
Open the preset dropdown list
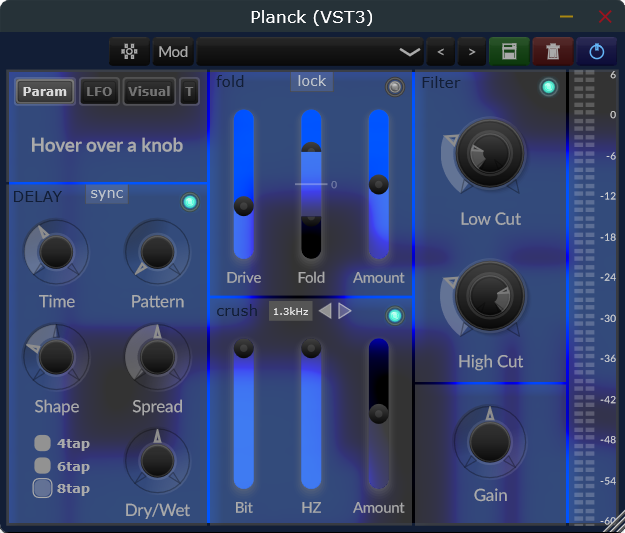(310, 51)
